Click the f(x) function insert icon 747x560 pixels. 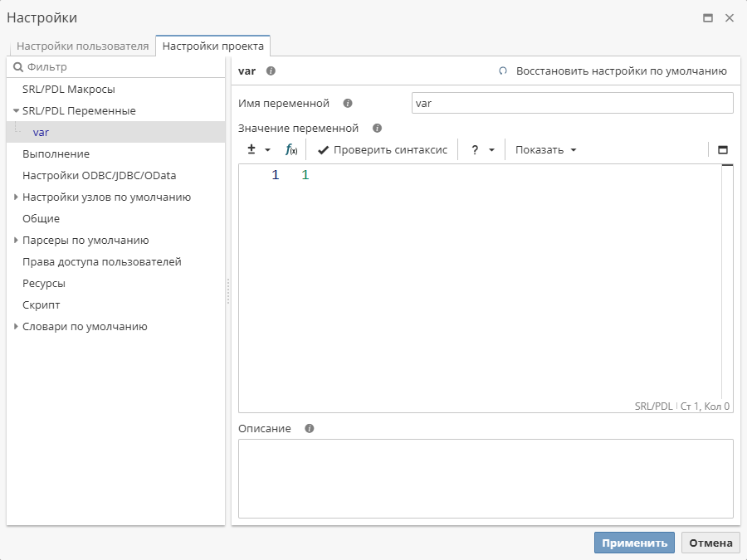pos(291,150)
